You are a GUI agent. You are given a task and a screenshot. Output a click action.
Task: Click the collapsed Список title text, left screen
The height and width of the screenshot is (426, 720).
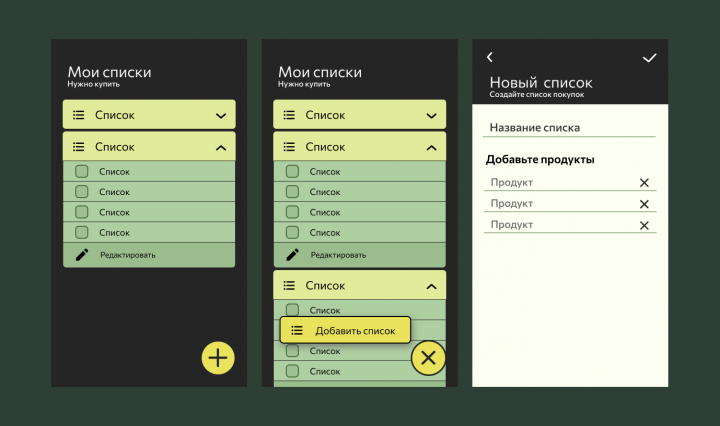pyautogui.click(x=115, y=115)
